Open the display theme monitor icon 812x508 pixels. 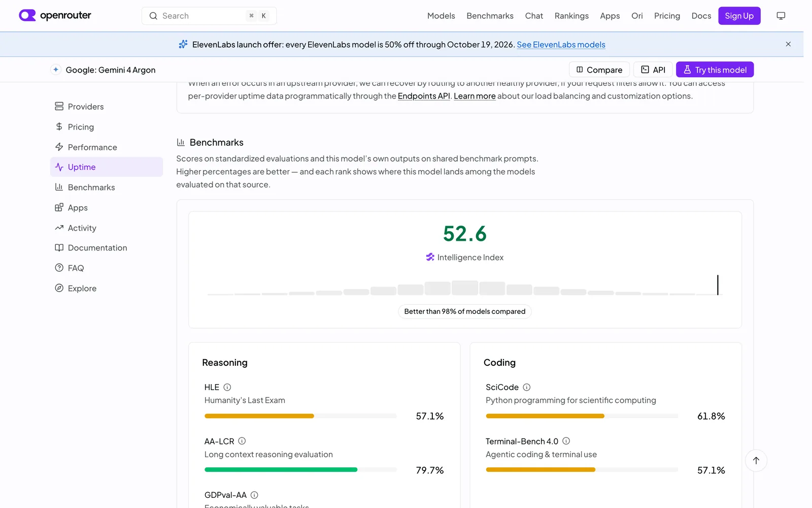[x=781, y=16]
